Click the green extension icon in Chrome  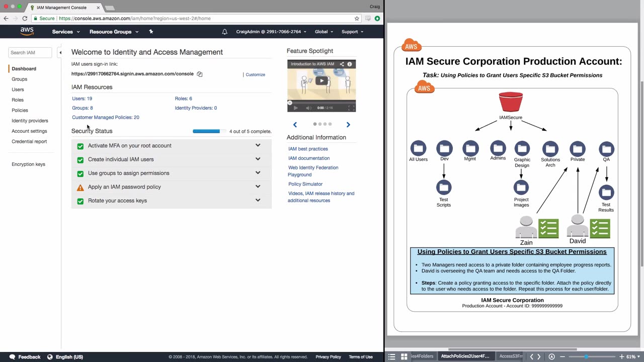tap(377, 18)
